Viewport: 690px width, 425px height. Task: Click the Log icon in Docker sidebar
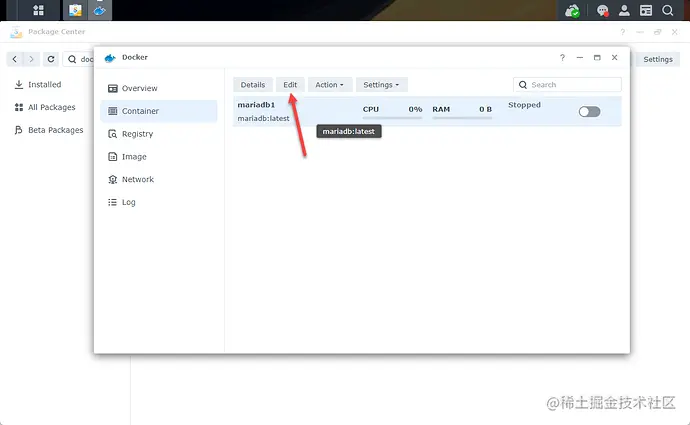(113, 202)
